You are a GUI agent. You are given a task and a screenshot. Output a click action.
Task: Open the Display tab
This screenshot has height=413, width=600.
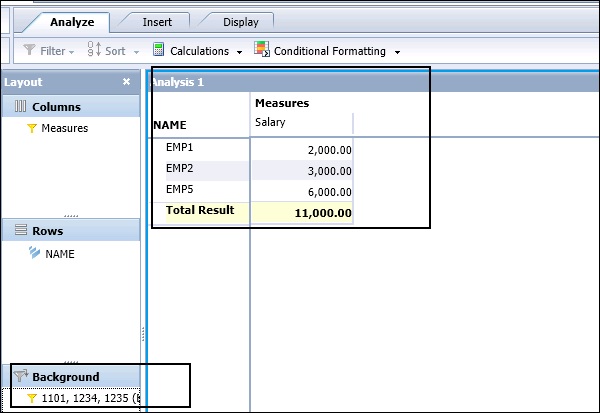(241, 22)
